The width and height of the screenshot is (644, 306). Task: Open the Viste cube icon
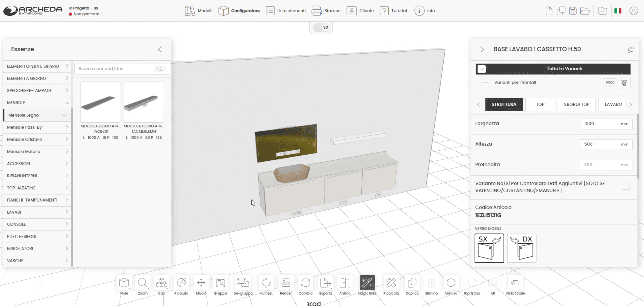pos(124,283)
